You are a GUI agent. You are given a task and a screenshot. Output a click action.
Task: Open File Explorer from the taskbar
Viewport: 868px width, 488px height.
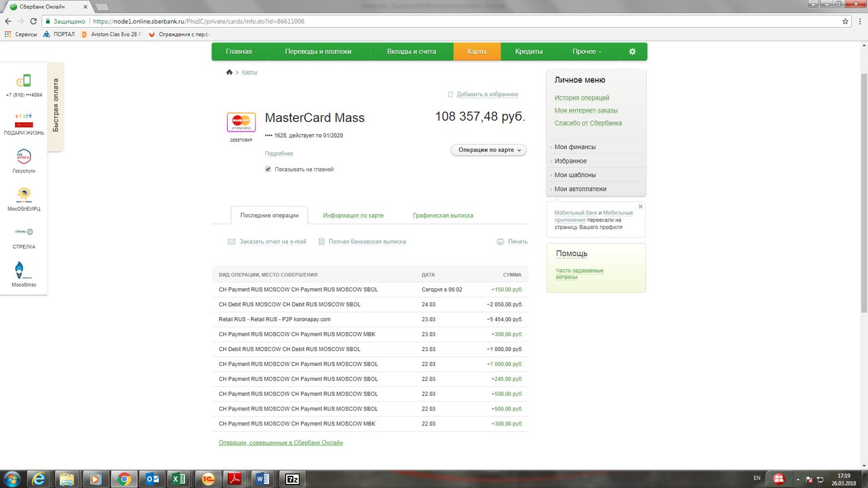(x=68, y=479)
